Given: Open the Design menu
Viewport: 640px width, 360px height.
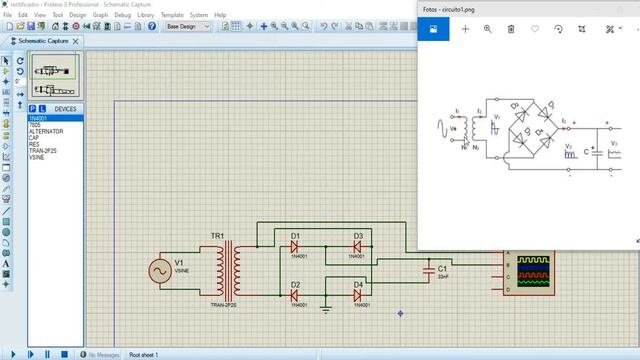Looking at the screenshot, I should [78, 15].
